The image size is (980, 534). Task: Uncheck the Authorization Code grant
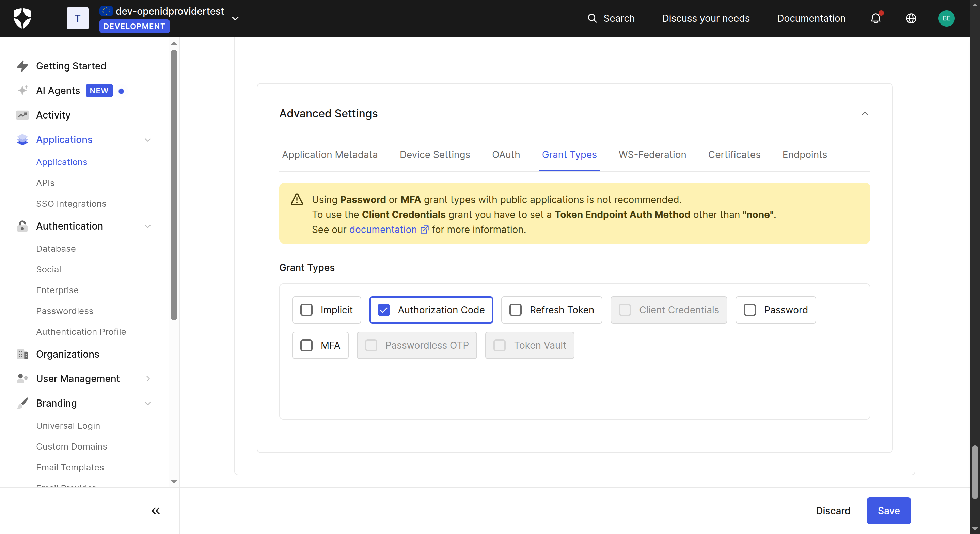383,310
